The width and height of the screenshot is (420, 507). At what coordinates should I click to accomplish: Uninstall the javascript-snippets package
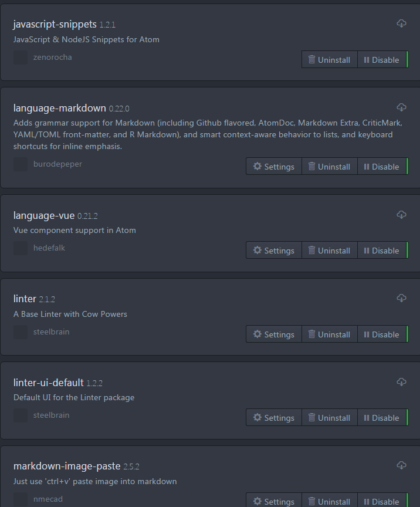click(330, 59)
